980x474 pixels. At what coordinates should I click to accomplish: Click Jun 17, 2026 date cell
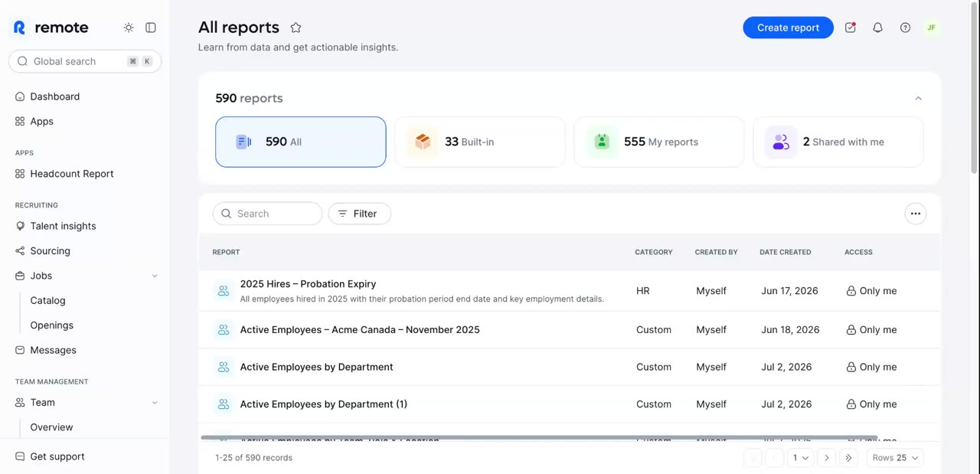[x=789, y=291]
